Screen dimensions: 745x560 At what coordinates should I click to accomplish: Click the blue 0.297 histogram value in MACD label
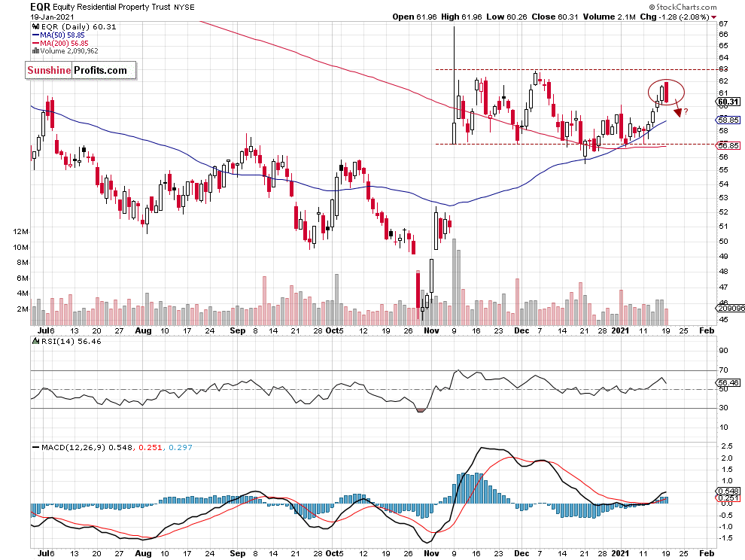(x=181, y=447)
